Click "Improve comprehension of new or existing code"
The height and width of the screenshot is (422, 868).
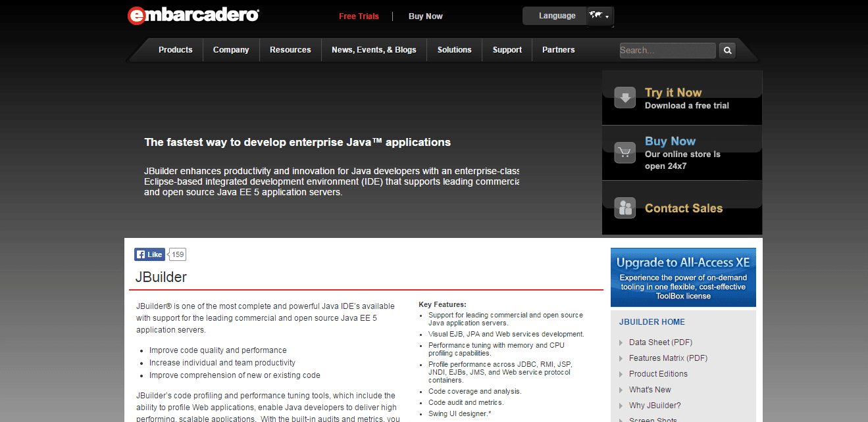(x=235, y=375)
